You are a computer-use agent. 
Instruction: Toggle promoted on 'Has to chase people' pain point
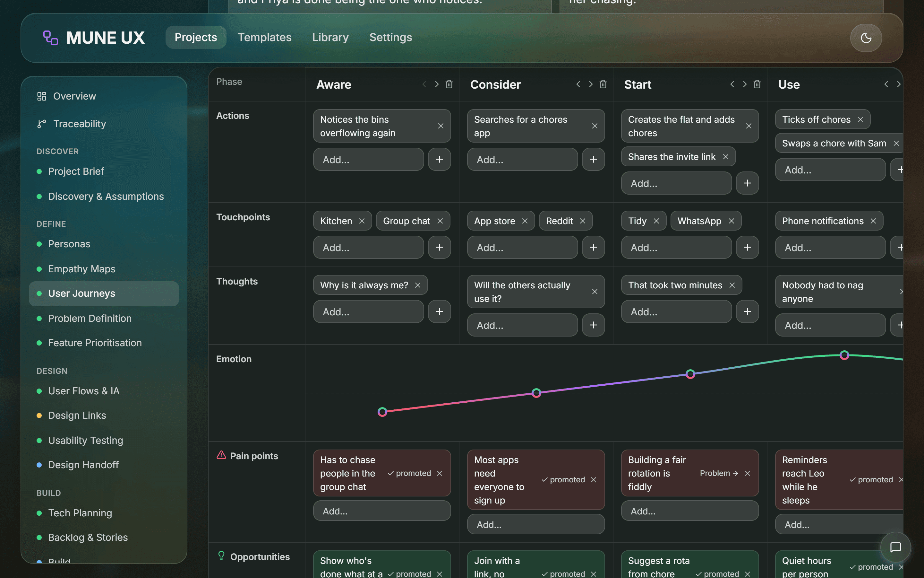pos(409,473)
